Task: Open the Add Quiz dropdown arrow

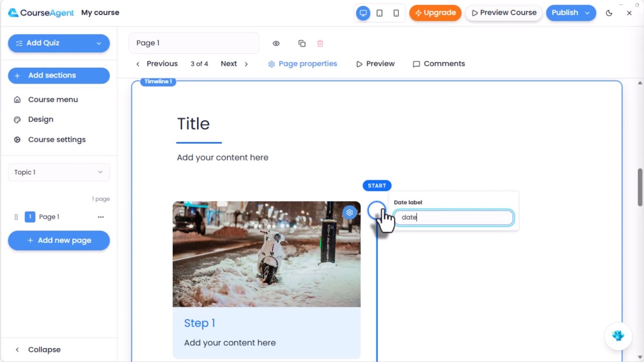Action: point(99,43)
